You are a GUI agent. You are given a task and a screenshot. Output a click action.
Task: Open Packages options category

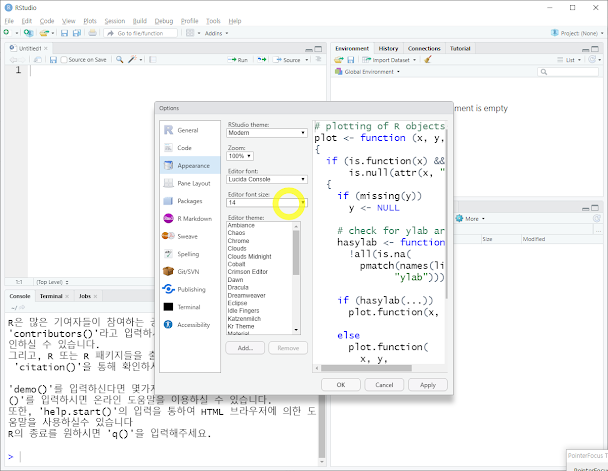pyautogui.click(x=190, y=201)
